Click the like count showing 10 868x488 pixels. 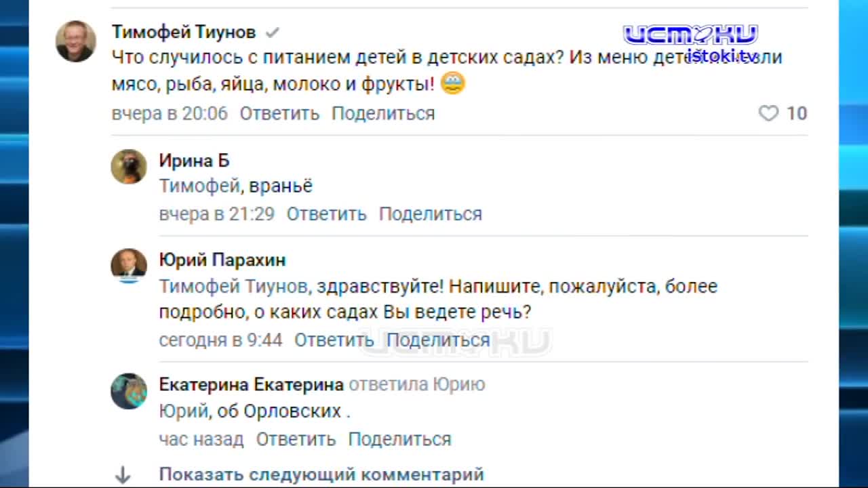(797, 113)
